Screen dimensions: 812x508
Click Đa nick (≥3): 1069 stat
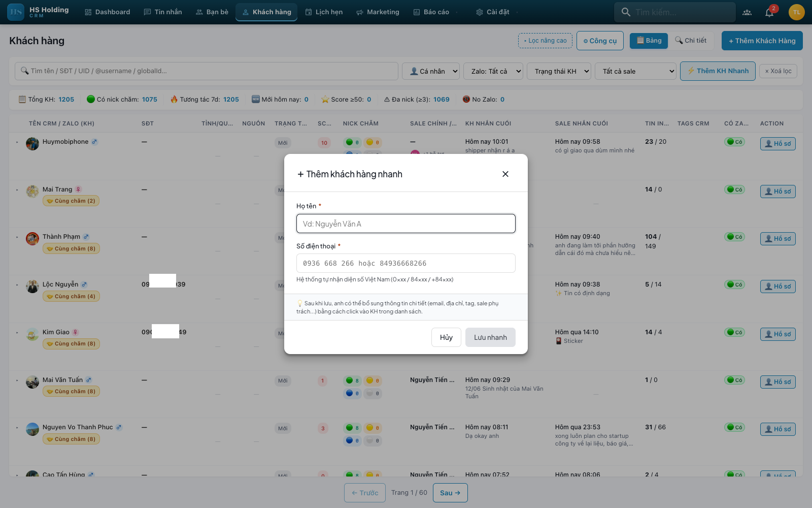click(x=417, y=100)
